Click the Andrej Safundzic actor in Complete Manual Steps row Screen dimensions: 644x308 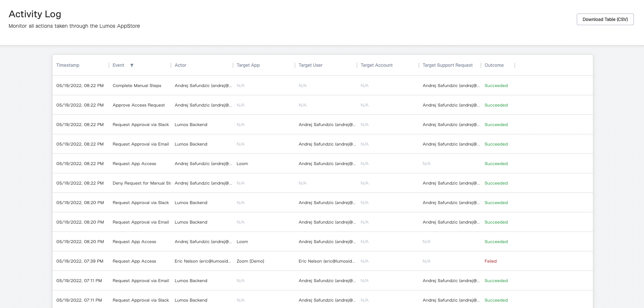tap(203, 86)
